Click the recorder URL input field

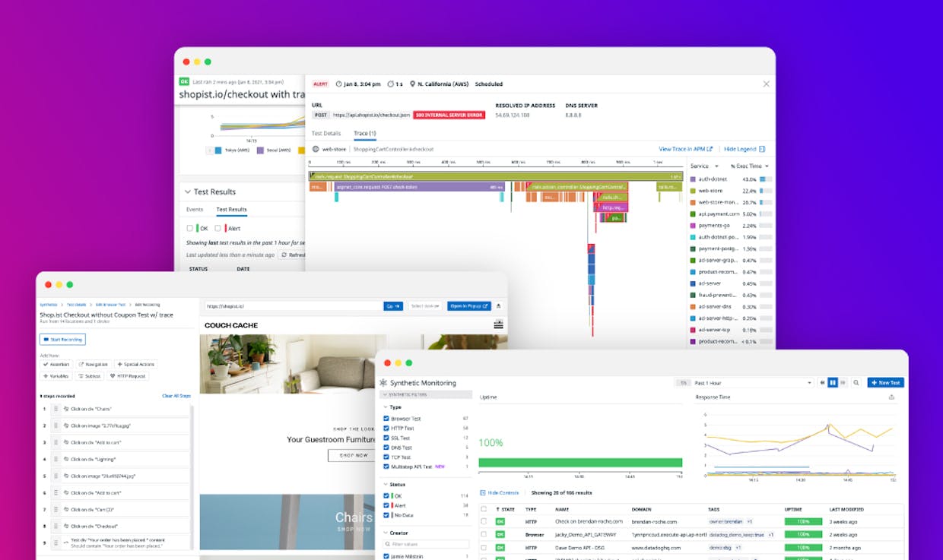(294, 306)
